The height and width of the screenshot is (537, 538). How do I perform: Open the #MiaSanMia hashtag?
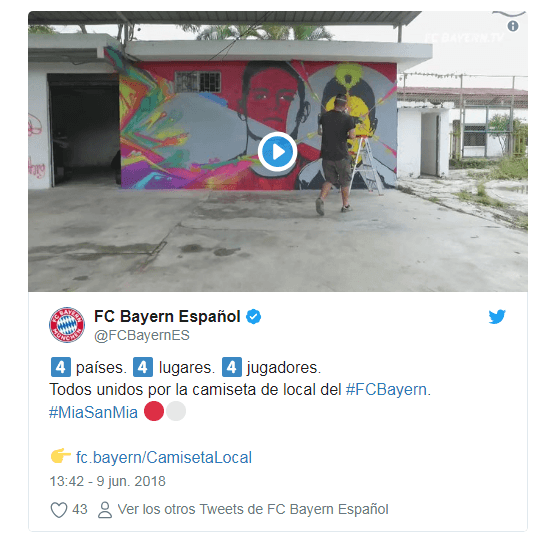click(93, 412)
